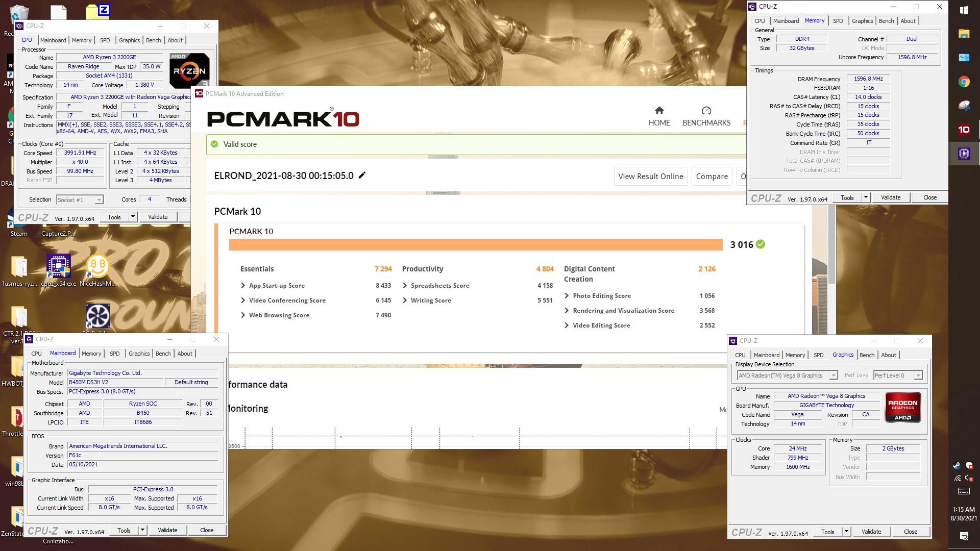Launch Google Chrome from the taskbar
The image size is (980, 551).
964,82
